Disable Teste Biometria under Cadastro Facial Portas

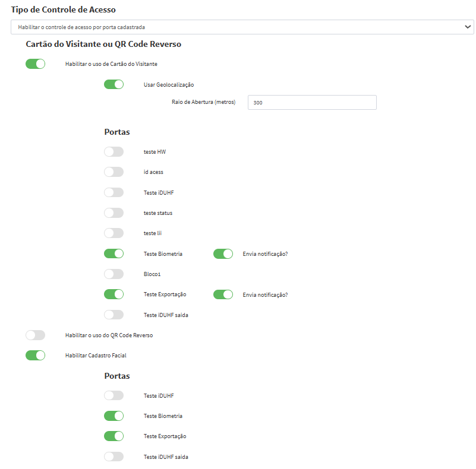(x=114, y=416)
